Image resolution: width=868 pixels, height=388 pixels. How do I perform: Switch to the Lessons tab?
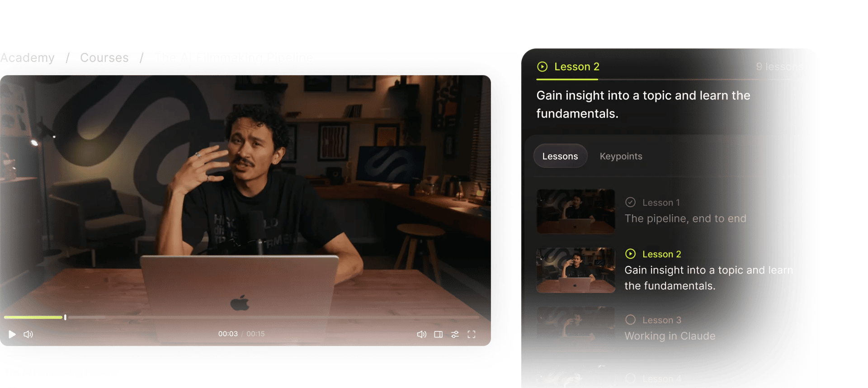[x=560, y=156]
